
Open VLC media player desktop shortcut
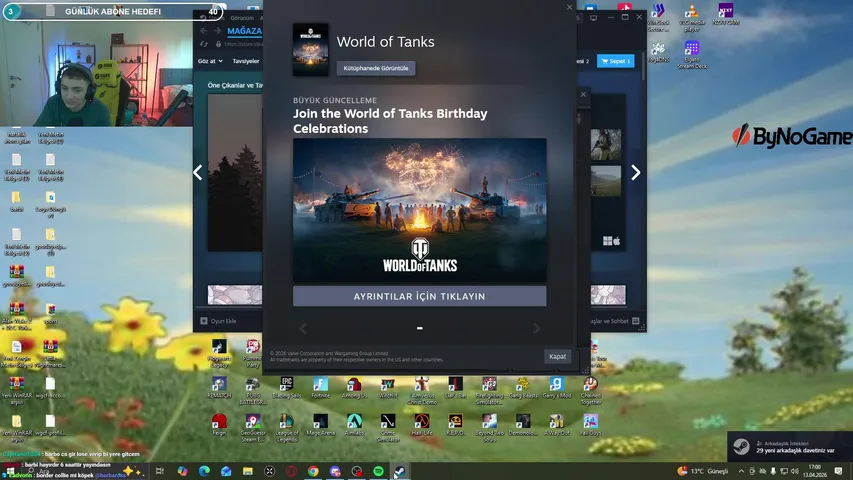pos(691,17)
